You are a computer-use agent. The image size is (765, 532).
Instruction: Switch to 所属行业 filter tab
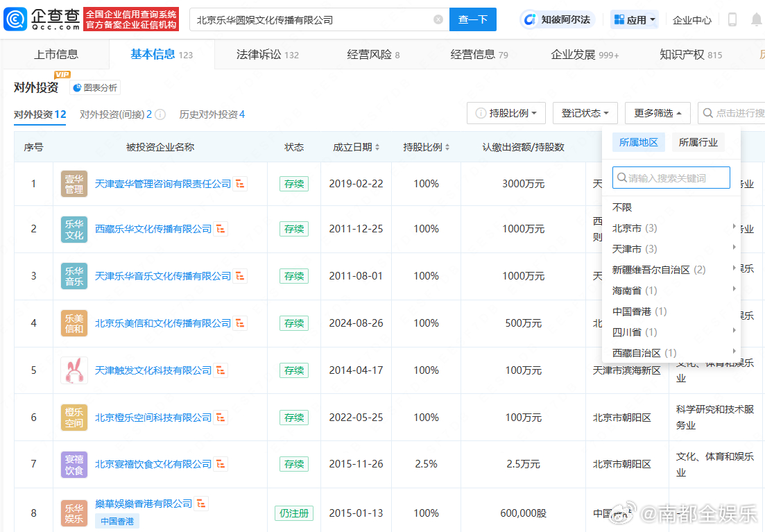point(698,142)
